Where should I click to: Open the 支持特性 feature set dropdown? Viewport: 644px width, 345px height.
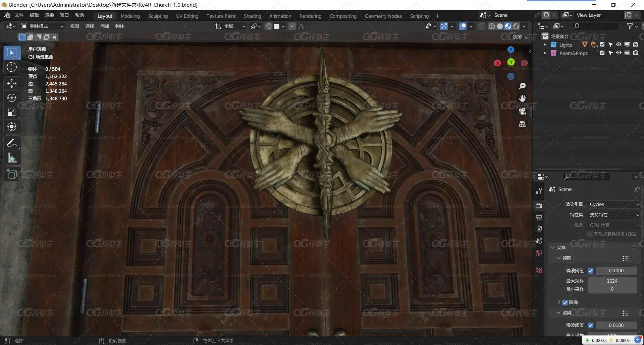click(614, 215)
